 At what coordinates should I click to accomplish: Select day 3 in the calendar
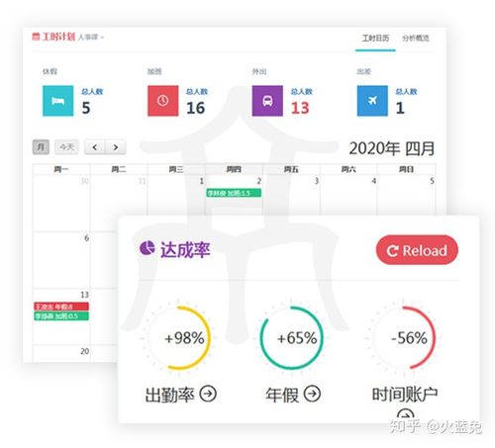click(x=317, y=181)
